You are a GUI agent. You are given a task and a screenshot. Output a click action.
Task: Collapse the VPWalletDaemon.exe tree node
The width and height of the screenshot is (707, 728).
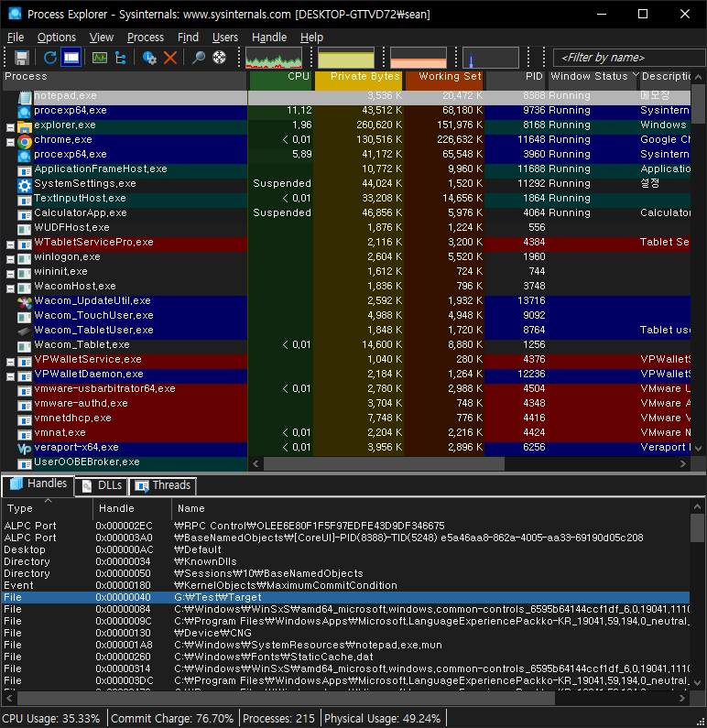(x=10, y=377)
